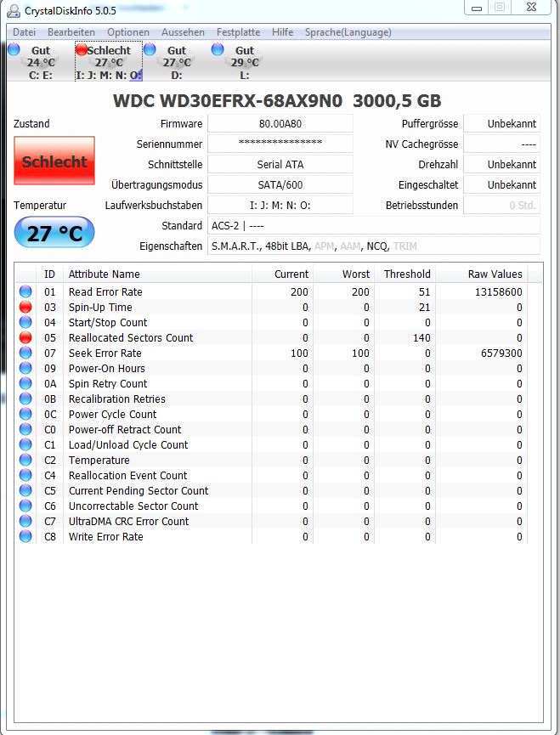Click the blue status icon for Seek Error Rate

point(25,353)
